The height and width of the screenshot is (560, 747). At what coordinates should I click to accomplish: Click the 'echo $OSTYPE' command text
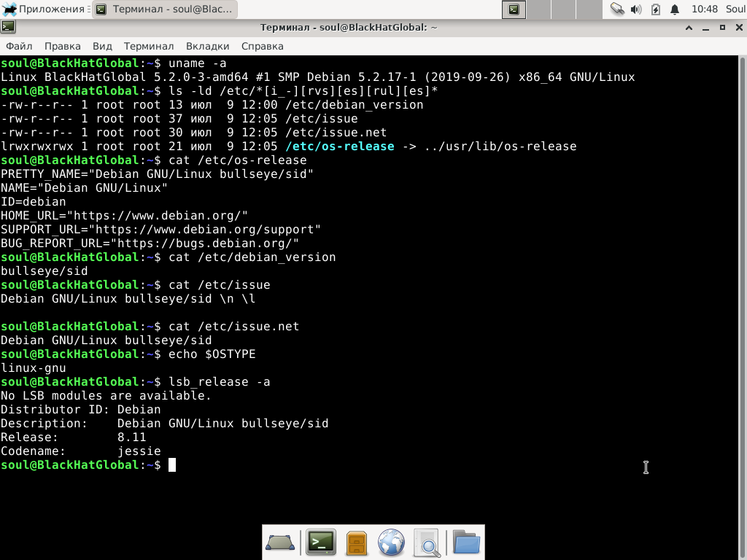212,354
